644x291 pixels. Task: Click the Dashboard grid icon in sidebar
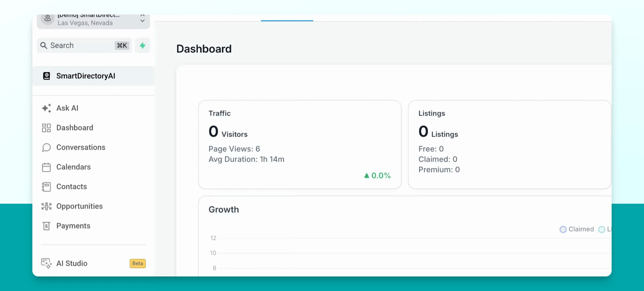click(x=47, y=128)
